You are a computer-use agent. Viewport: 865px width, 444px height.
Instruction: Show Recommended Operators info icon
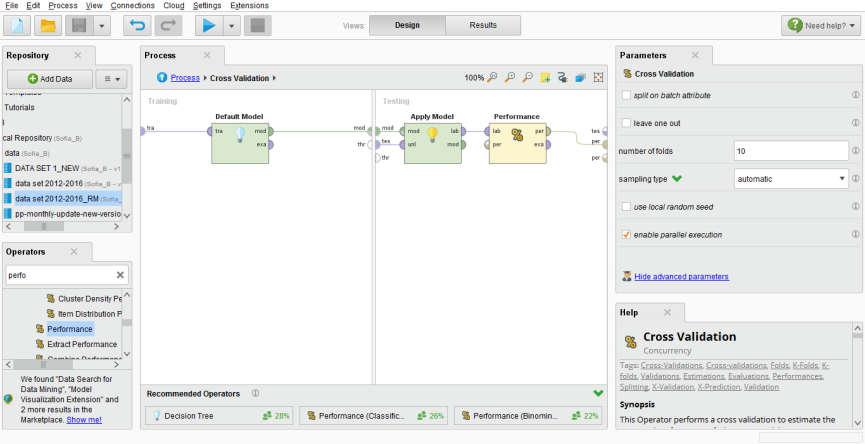255,393
